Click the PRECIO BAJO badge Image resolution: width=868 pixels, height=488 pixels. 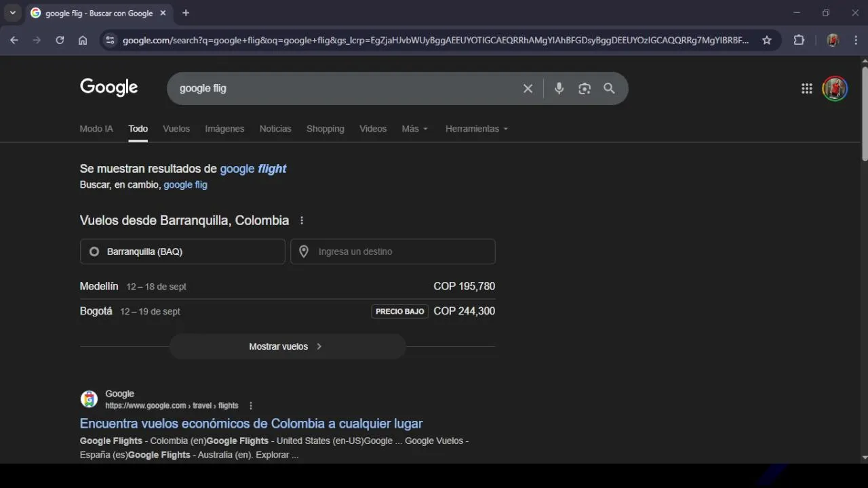pos(400,312)
